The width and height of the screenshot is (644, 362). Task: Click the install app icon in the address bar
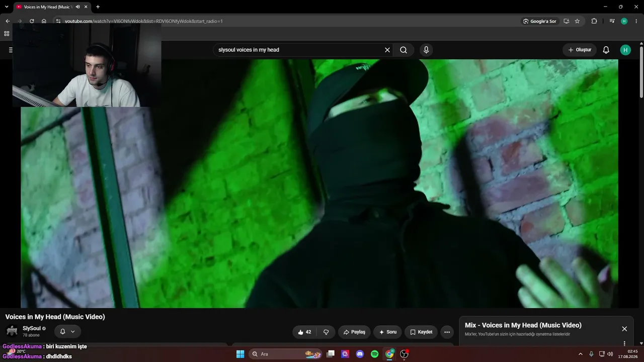pos(566,21)
